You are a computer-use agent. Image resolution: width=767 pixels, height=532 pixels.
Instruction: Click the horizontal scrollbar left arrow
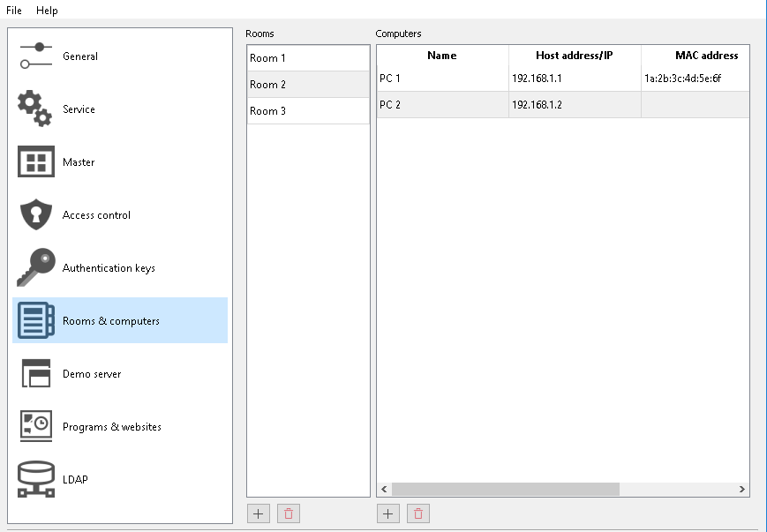[384, 489]
